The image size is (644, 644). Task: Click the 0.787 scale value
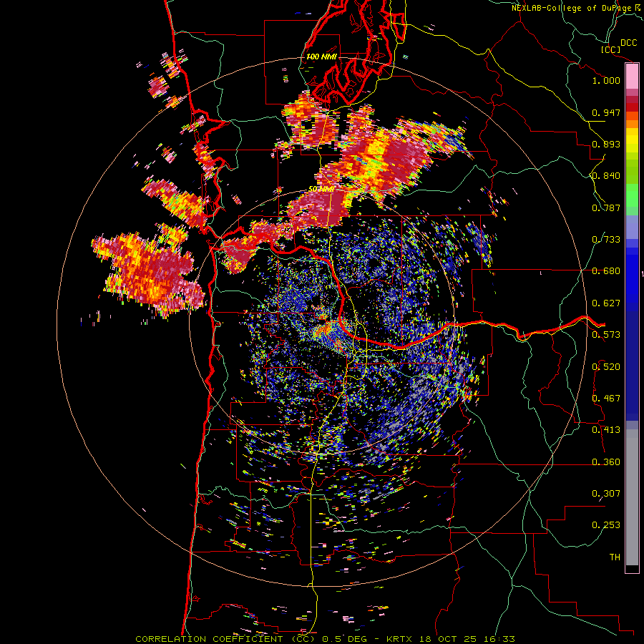pyautogui.click(x=606, y=208)
